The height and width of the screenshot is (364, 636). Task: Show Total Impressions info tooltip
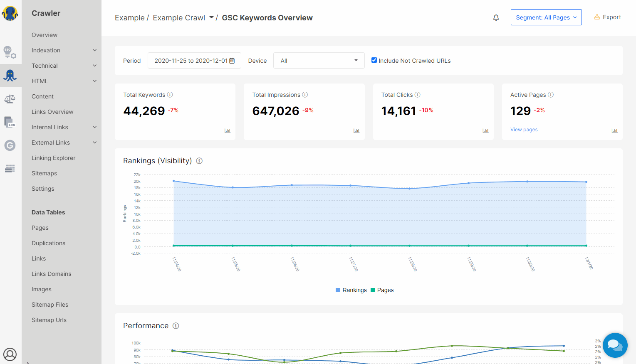(x=305, y=95)
